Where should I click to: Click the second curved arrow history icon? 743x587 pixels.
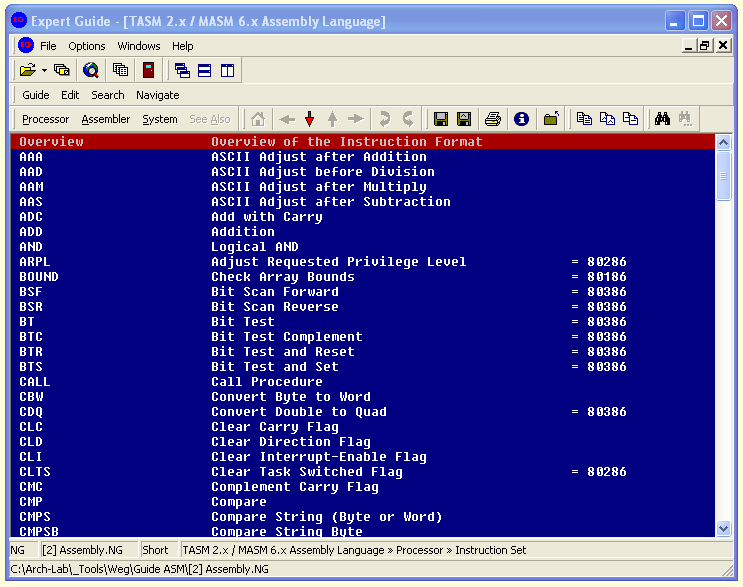click(x=408, y=119)
